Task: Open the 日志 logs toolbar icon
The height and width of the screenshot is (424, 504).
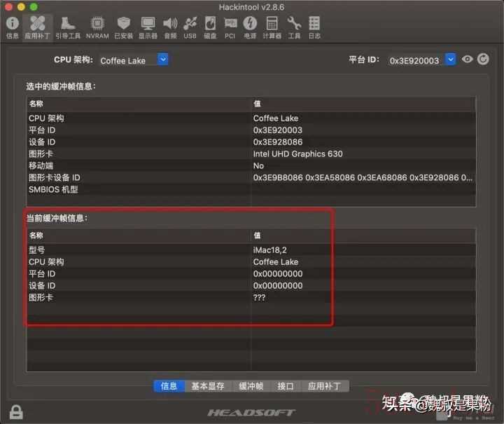Action: (x=314, y=27)
